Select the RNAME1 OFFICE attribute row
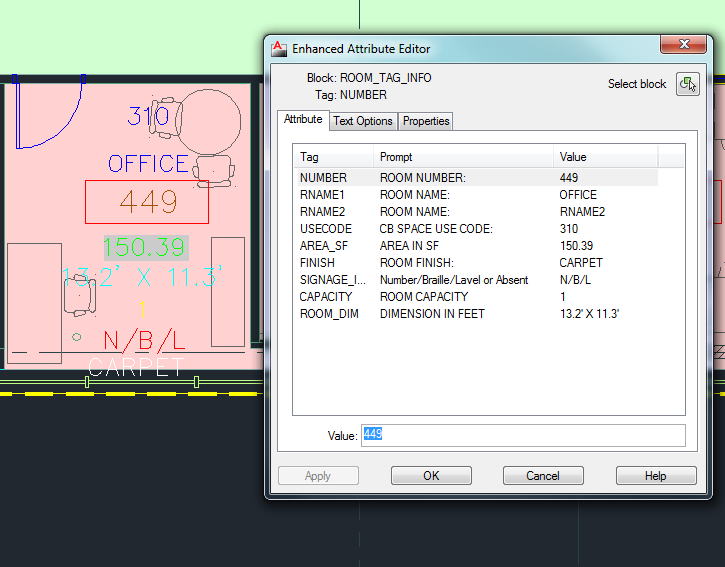This screenshot has width=725, height=567. click(x=477, y=195)
